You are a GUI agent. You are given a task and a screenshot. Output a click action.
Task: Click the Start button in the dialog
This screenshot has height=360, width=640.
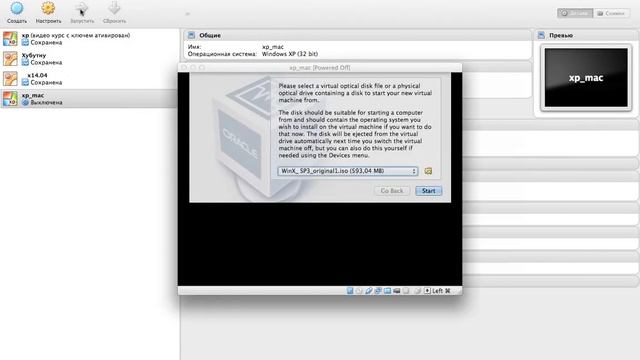pyautogui.click(x=428, y=191)
